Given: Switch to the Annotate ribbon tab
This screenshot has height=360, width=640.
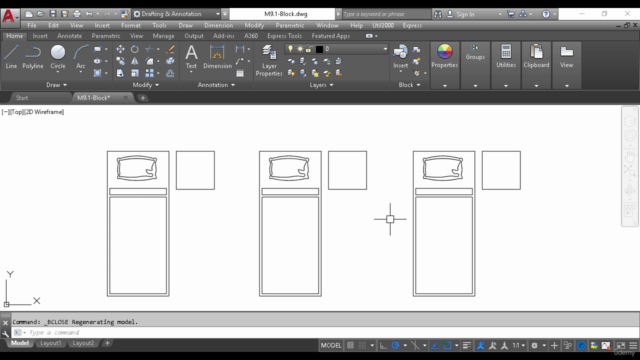Looking at the screenshot, I should (x=69, y=36).
